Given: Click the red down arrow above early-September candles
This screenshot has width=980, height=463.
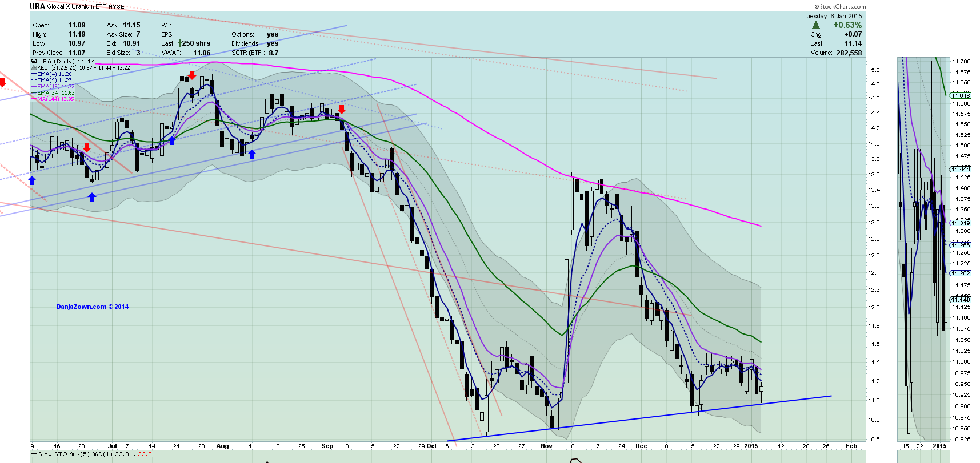Looking at the screenshot, I should pos(342,110).
